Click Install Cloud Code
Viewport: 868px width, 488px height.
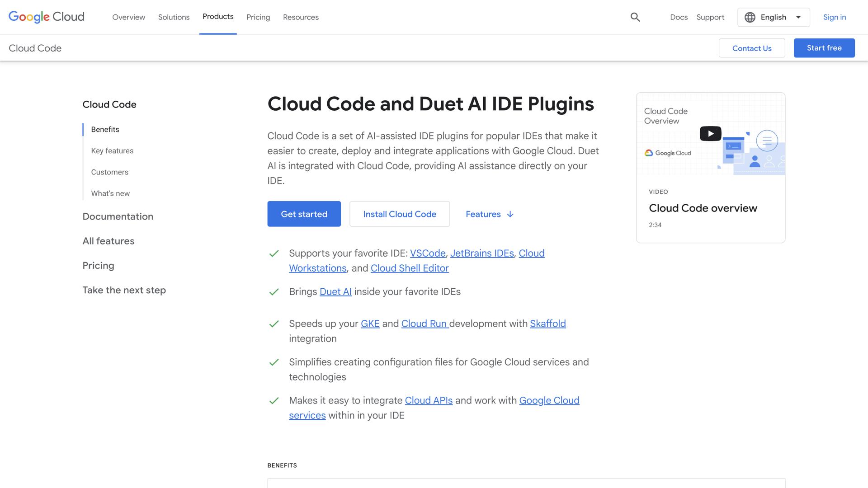point(399,214)
